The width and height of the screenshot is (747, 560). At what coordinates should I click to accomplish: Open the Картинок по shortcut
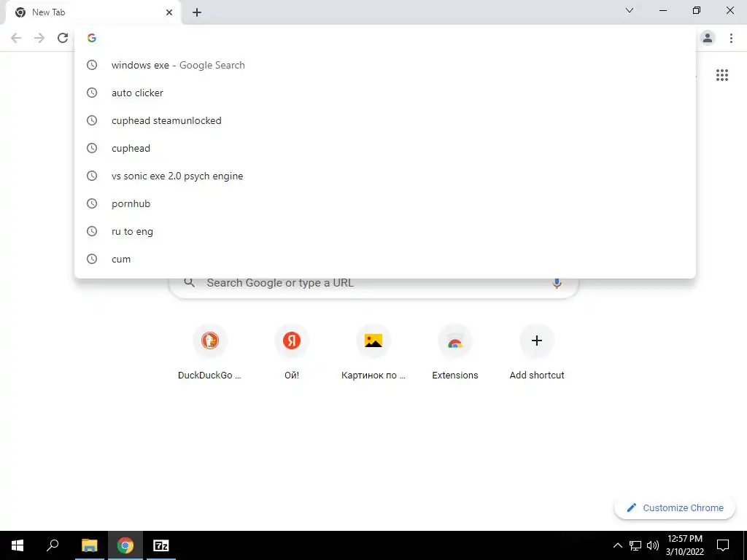coord(373,352)
